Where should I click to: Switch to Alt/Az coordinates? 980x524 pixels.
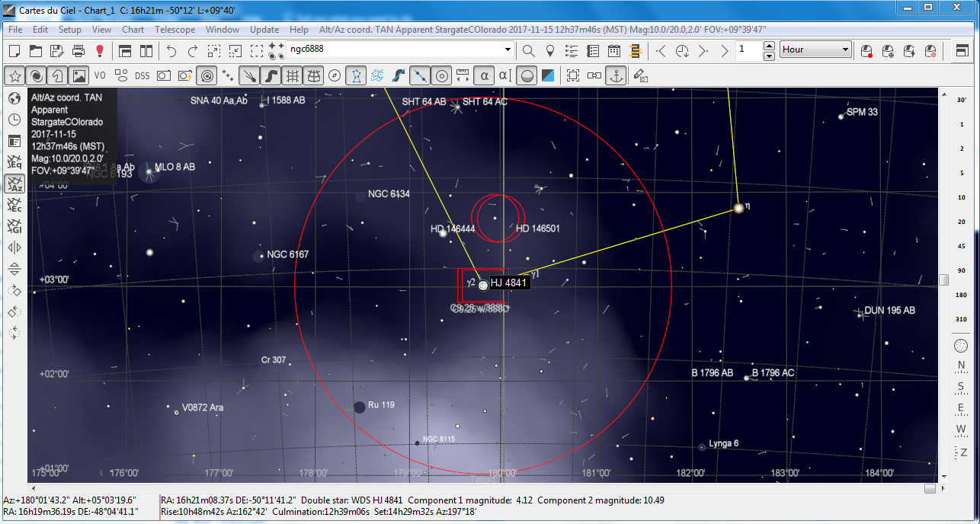[14, 184]
